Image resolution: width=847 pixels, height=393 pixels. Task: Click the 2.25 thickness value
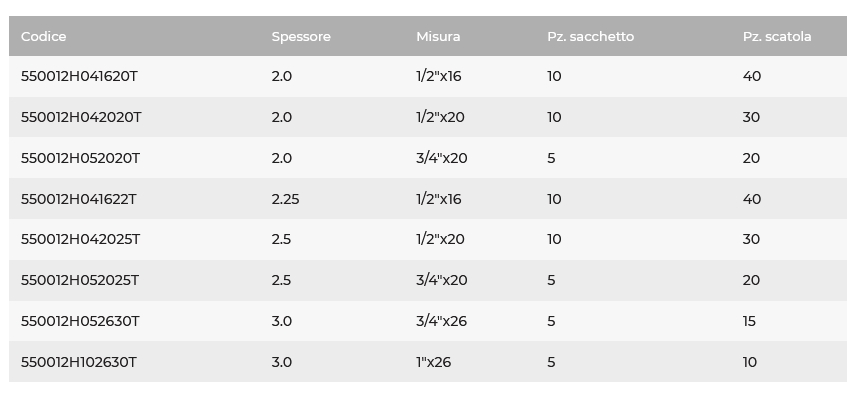[x=285, y=199]
